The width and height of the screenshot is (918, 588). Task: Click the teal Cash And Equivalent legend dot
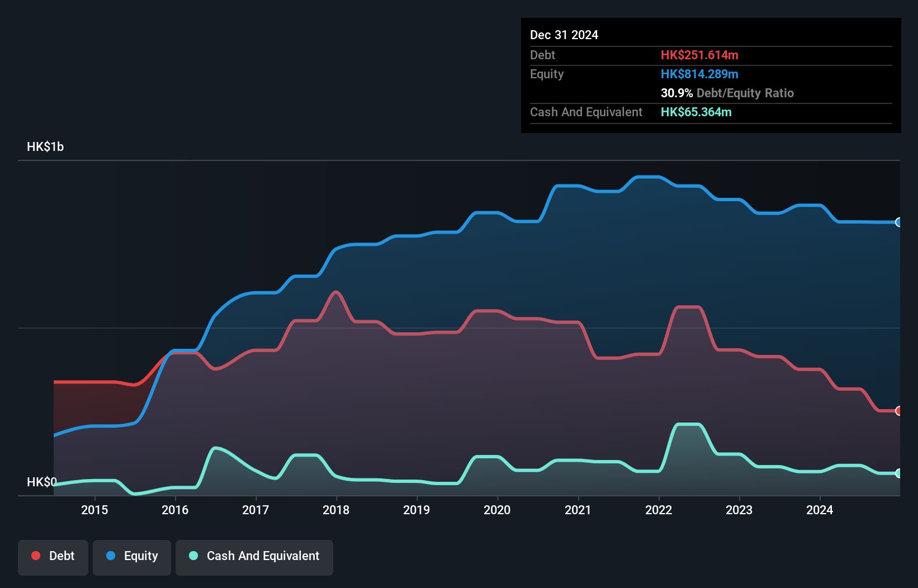[193, 556]
